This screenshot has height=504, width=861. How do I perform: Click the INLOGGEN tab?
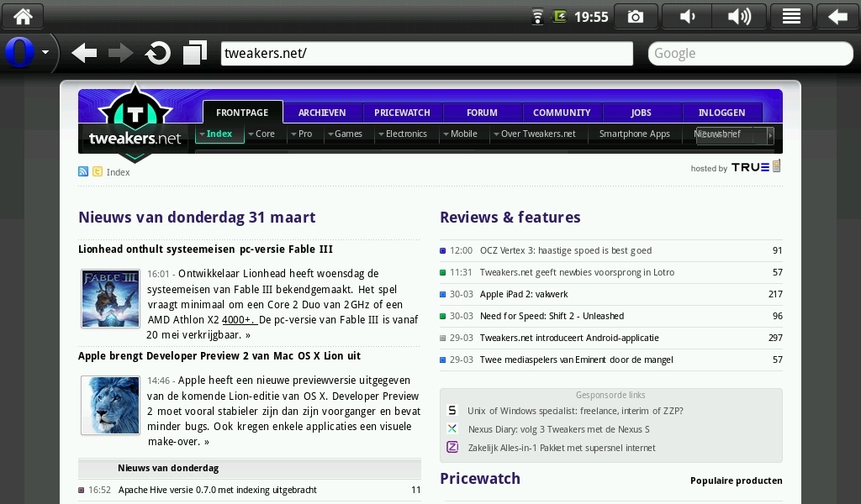[721, 113]
